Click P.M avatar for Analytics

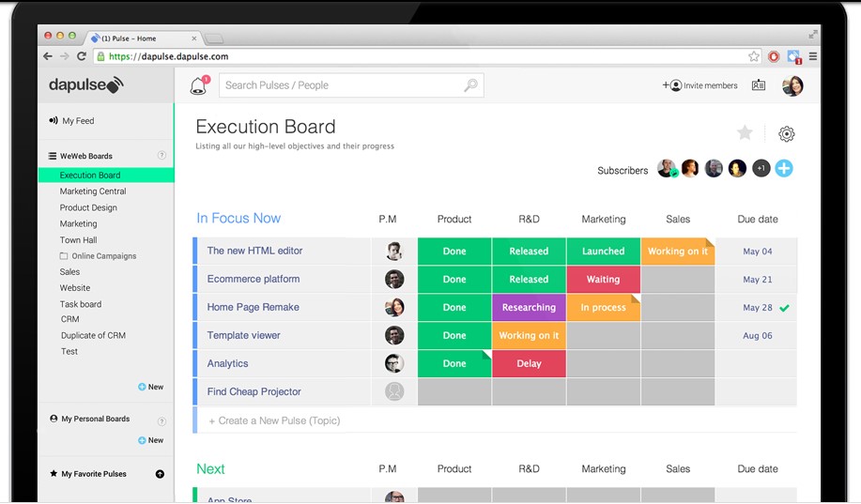(394, 363)
